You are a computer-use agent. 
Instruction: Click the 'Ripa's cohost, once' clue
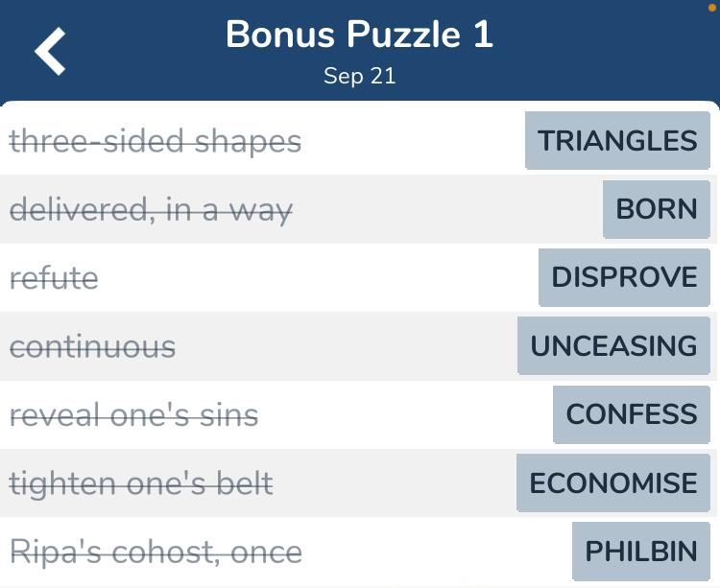tap(156, 552)
